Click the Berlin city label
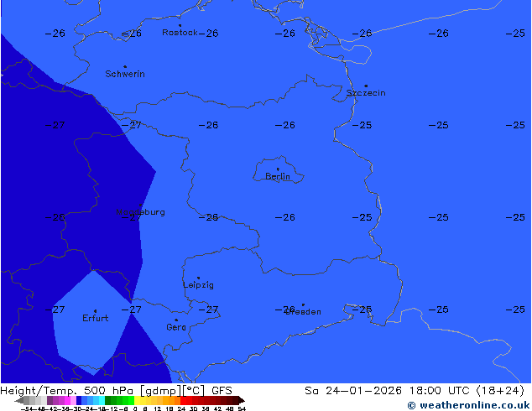The height and width of the screenshot is (411, 532). pyautogui.click(x=278, y=176)
